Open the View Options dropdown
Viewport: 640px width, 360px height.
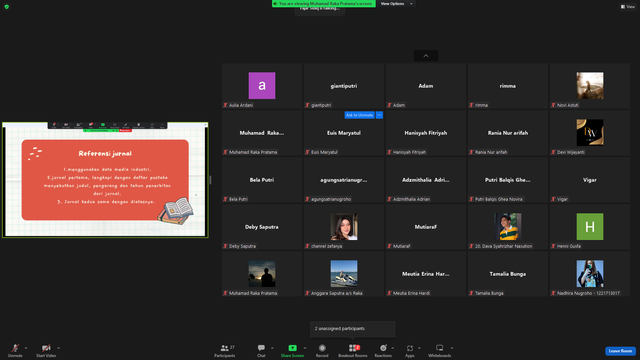point(396,4)
